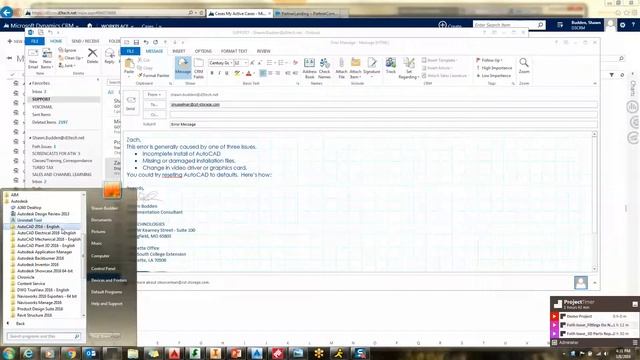Click Reply in the Outlook main window
Viewport: 640px width, 360px height.
click(x=109, y=56)
